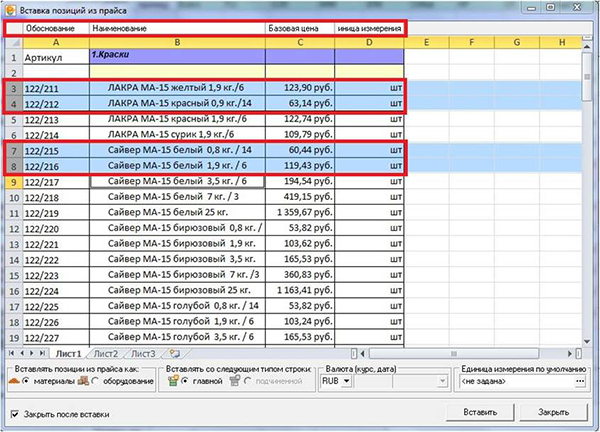Click cell 'Сайвер МА-15 голубой 0,8 кг. / 14'

177,306
